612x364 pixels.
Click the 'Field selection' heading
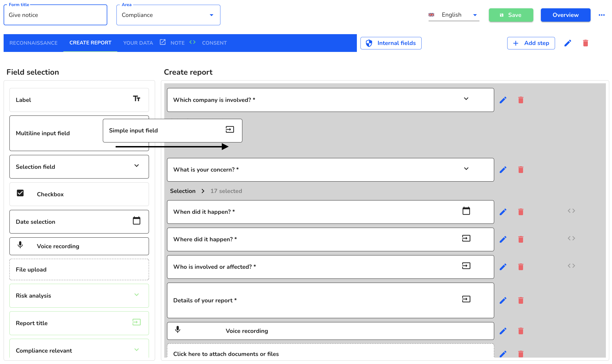click(33, 72)
